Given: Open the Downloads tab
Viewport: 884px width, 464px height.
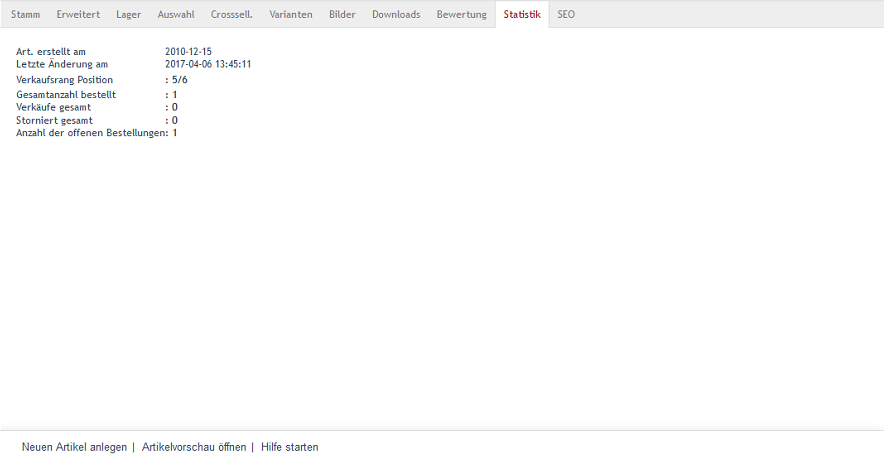Looking at the screenshot, I should click(x=396, y=15).
